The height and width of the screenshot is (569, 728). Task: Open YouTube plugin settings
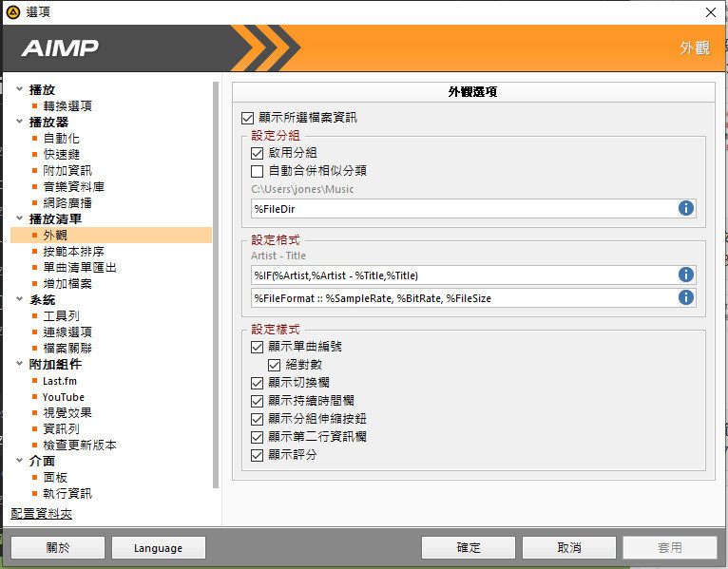64,397
